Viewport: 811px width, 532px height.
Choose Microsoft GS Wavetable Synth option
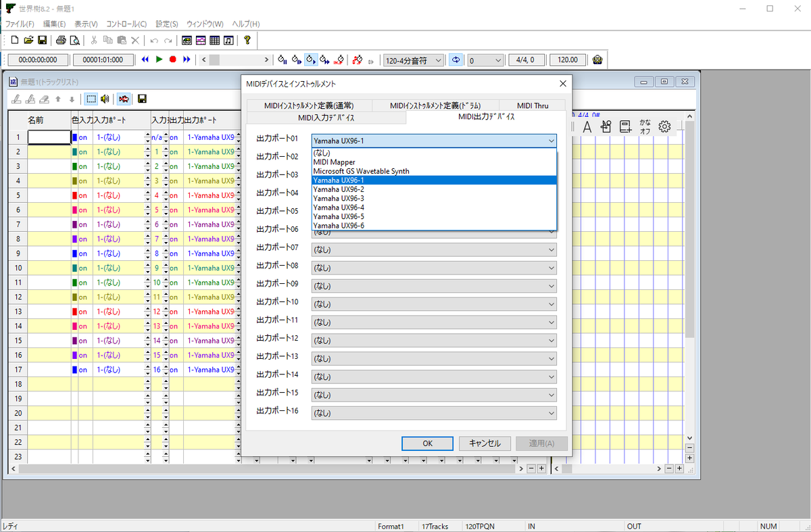click(x=434, y=171)
